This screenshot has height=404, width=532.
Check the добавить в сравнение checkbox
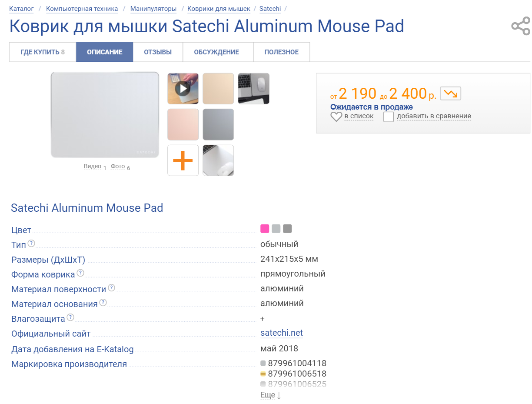(389, 117)
